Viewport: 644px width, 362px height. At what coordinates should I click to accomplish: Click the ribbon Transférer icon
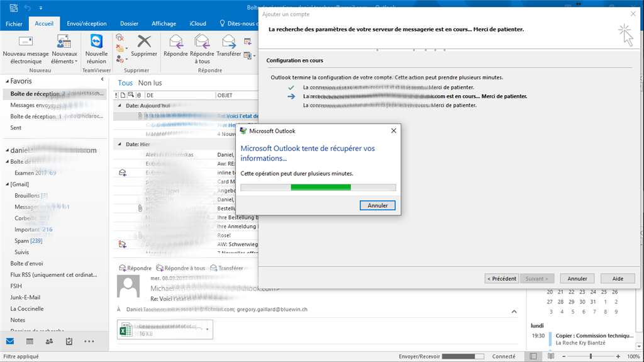point(229,42)
